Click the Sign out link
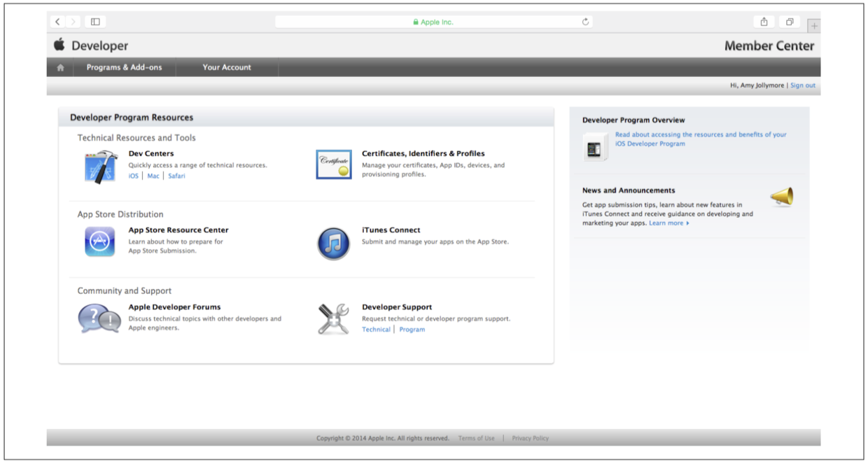This screenshot has width=868, height=464. (x=802, y=85)
